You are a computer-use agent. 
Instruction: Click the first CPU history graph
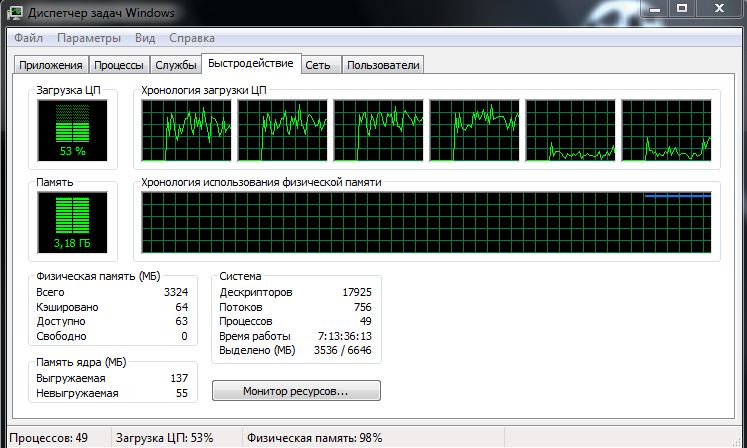click(x=186, y=131)
